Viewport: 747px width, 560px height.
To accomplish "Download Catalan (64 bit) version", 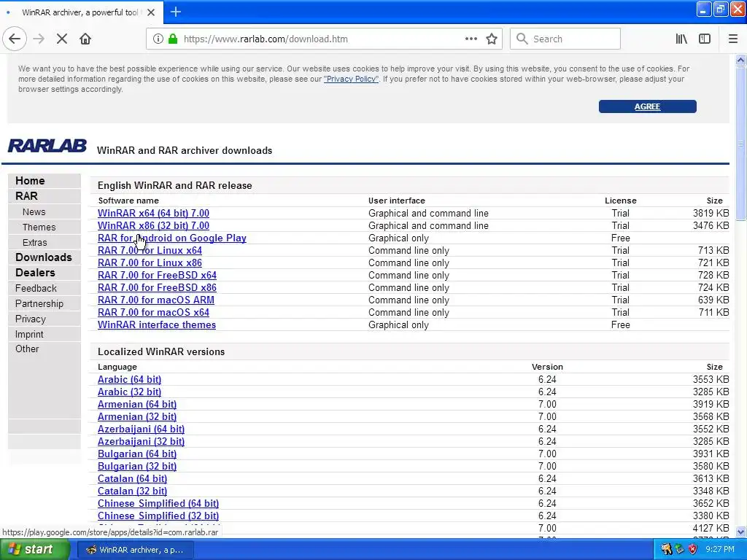I will pos(133,478).
